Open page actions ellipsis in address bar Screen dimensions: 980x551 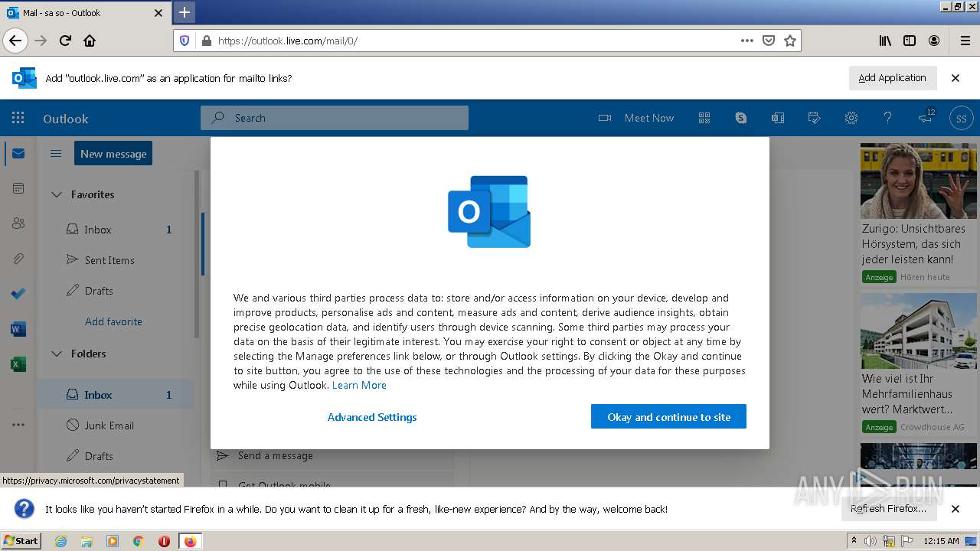click(747, 41)
